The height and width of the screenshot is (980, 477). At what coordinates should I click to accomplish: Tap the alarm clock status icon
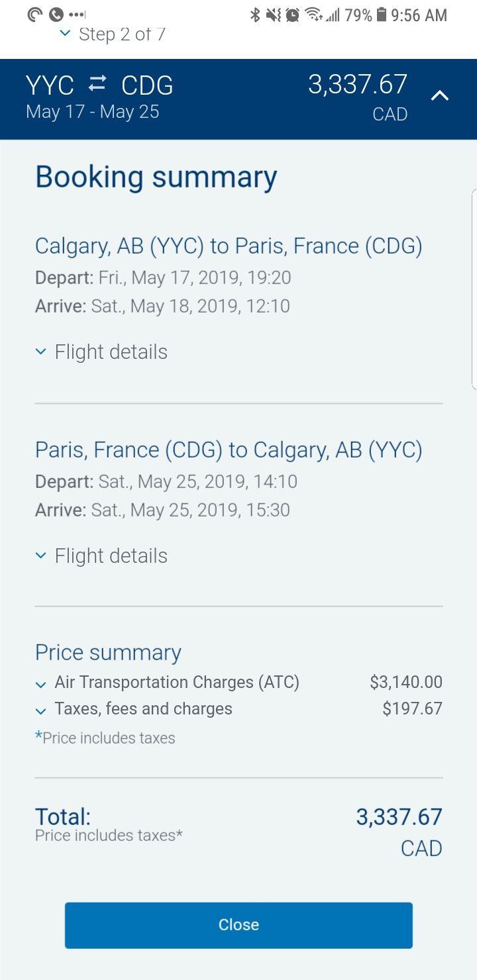[x=292, y=15]
